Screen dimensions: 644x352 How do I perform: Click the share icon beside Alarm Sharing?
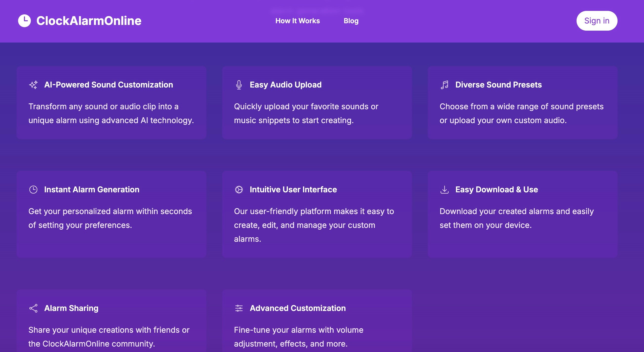click(x=33, y=308)
